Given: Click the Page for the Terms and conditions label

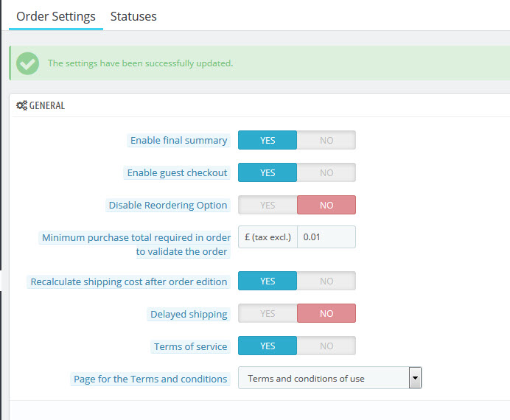Looking at the screenshot, I should point(150,379).
